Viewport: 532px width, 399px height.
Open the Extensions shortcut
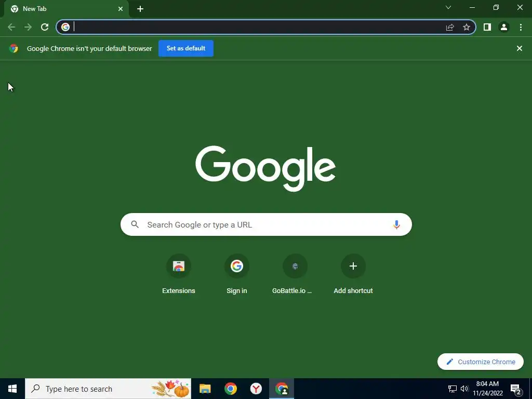coord(179,274)
